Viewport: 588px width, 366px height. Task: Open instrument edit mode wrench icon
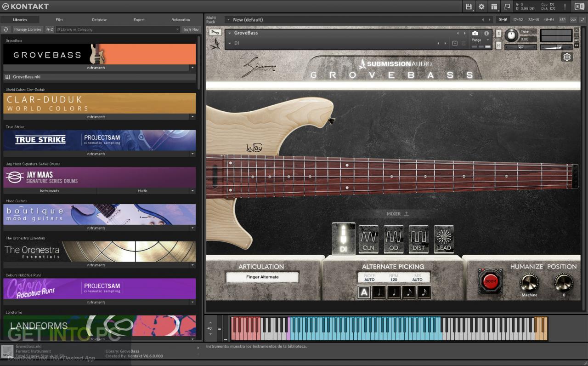click(x=215, y=33)
